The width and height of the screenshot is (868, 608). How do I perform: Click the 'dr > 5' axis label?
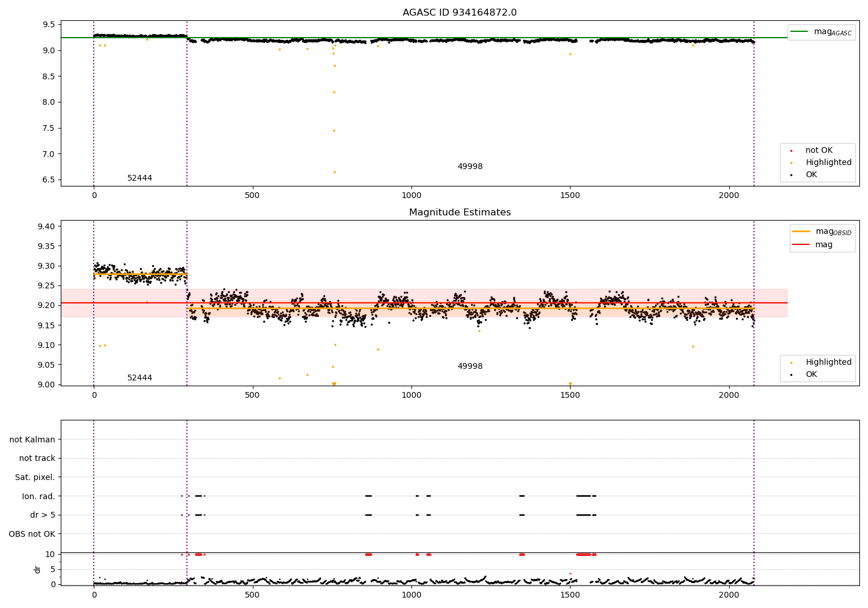click(x=43, y=515)
